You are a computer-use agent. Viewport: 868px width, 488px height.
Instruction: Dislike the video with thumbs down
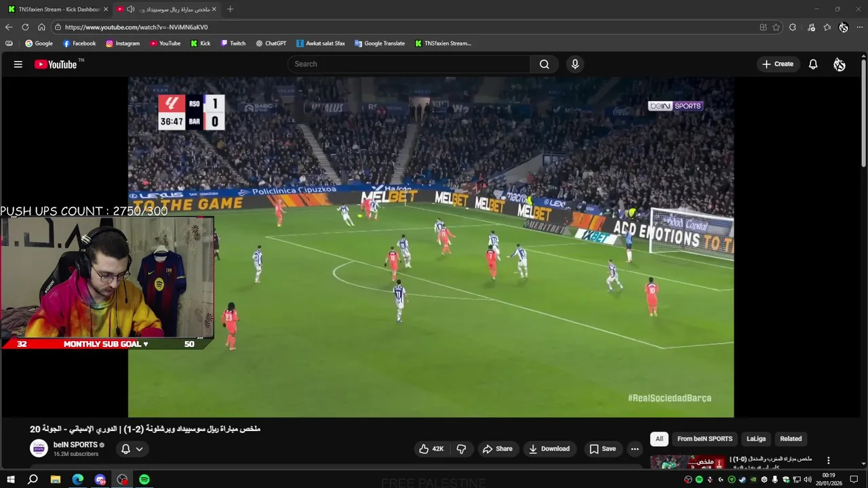point(462,449)
